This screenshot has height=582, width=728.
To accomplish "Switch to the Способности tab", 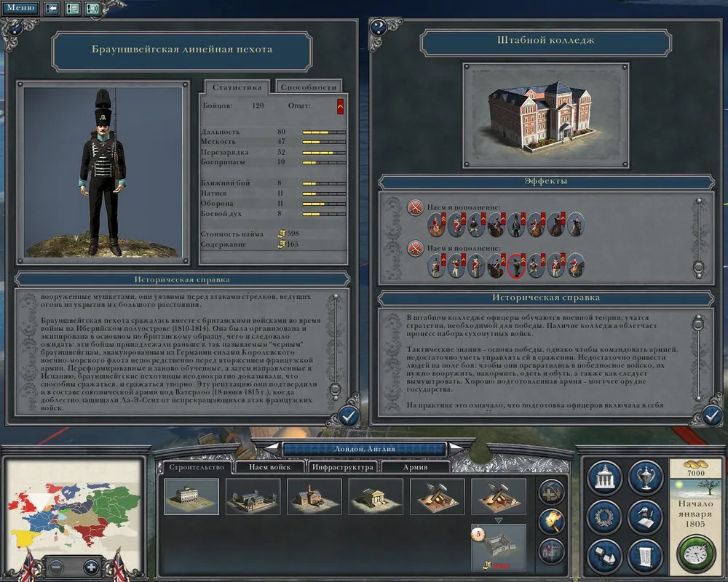I will coord(308,87).
